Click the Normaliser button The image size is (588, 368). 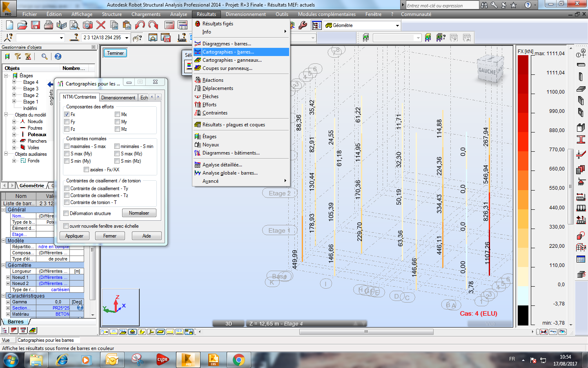(x=139, y=213)
